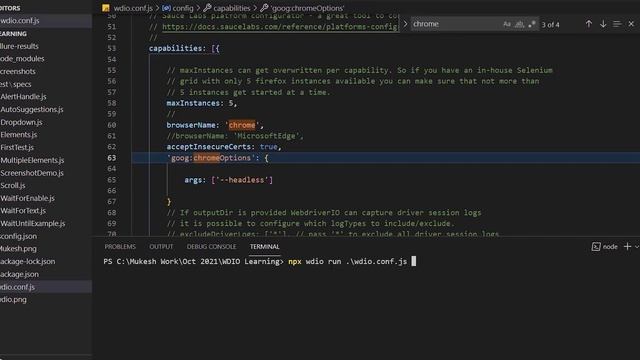Screen dimensions: 640x360
Task: Click wdio.conf.js in breadcrumb
Action: (133, 8)
